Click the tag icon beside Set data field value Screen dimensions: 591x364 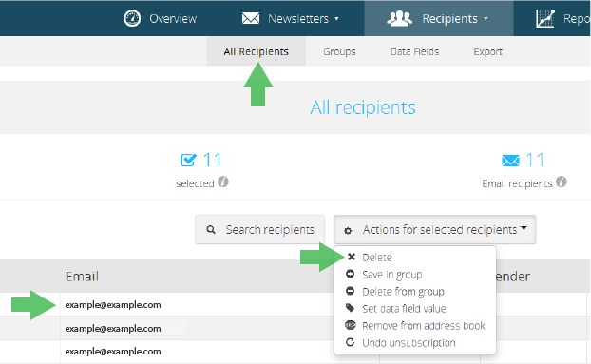pyautogui.click(x=351, y=308)
